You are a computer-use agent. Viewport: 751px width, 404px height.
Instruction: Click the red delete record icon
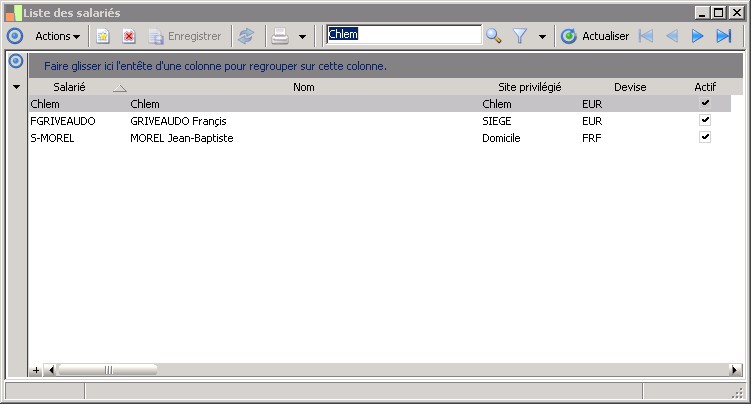pyautogui.click(x=128, y=36)
